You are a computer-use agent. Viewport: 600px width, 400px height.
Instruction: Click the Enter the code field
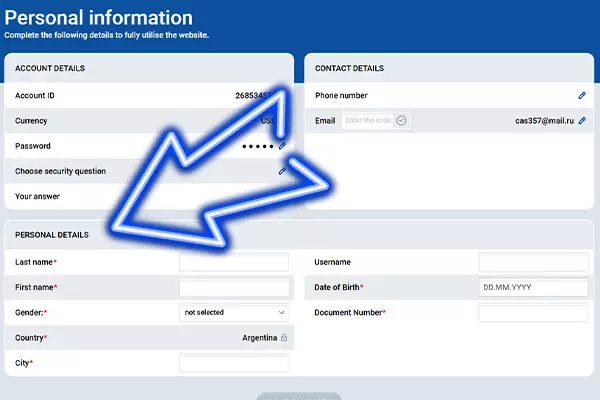click(x=368, y=121)
